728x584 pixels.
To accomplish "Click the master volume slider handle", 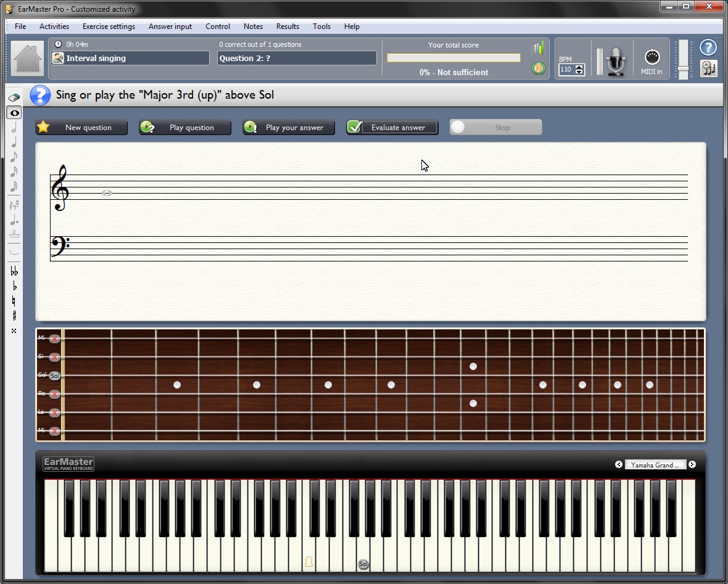I will click(x=683, y=68).
